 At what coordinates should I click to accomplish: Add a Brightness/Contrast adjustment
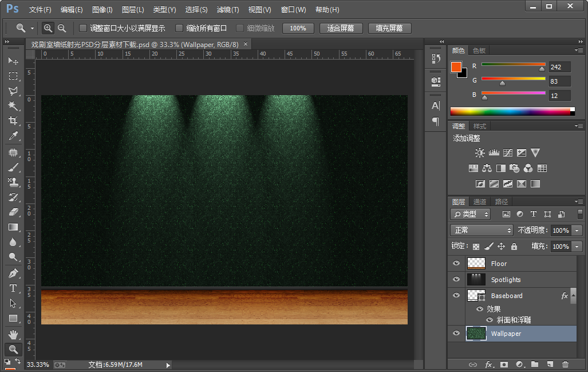pos(480,153)
